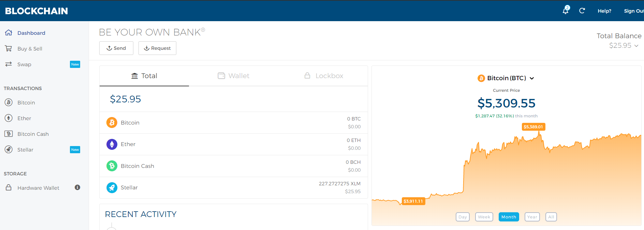Click the Dashboard home icon
644x230 pixels.
(9, 33)
